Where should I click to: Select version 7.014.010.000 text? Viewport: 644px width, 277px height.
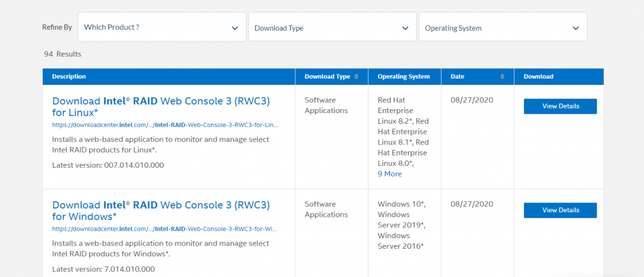(x=130, y=269)
